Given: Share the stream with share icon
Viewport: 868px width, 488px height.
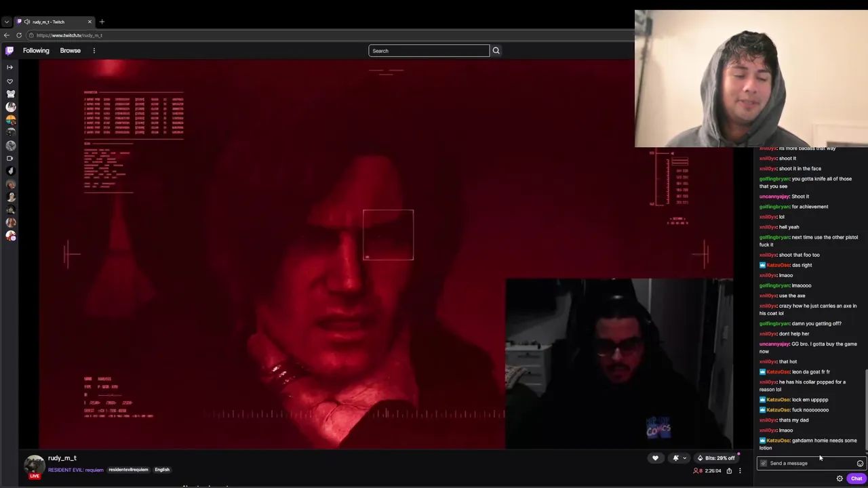Looking at the screenshot, I should point(729,470).
